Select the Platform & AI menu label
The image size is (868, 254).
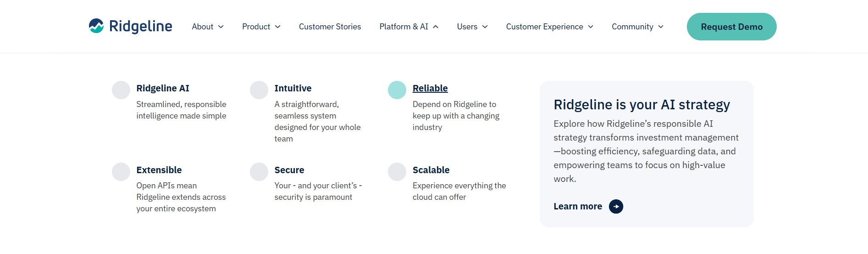404,27
